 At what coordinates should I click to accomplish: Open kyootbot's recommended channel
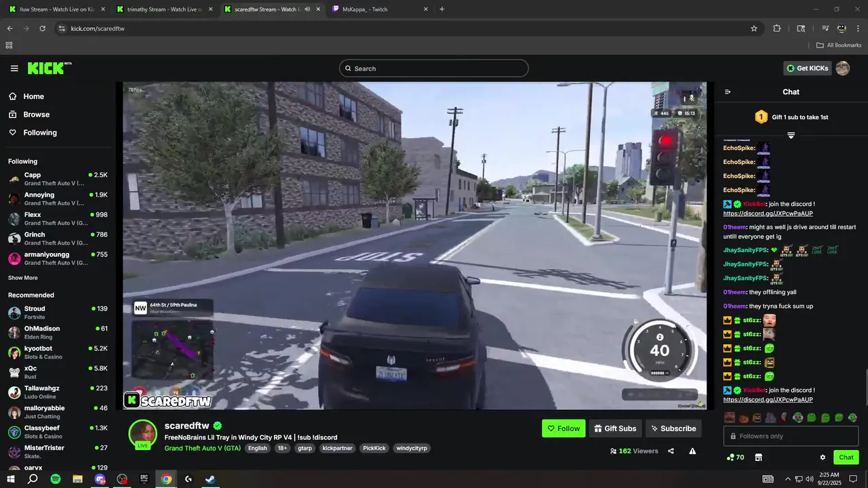58,352
